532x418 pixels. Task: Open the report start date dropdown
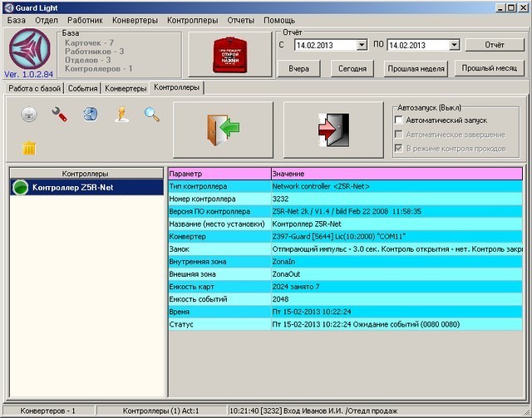(x=362, y=45)
